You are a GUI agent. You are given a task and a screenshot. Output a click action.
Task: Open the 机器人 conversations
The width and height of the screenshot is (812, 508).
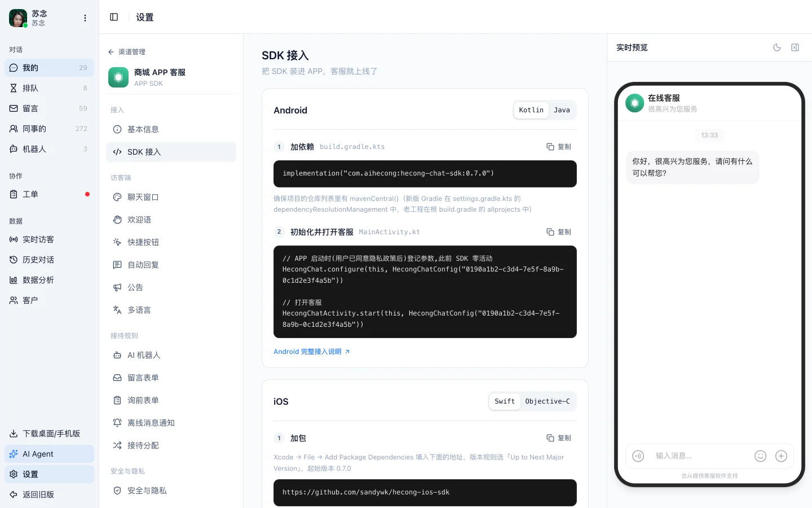[49, 149]
